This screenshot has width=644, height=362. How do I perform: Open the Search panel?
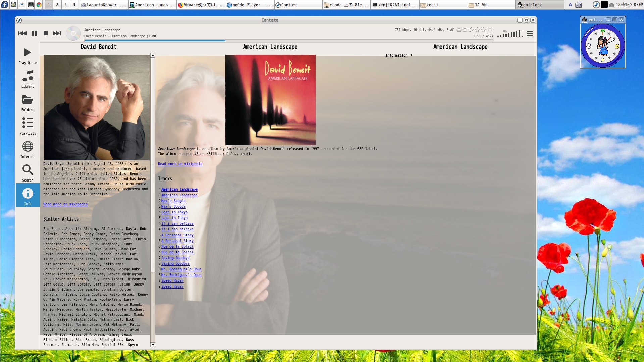28,171
